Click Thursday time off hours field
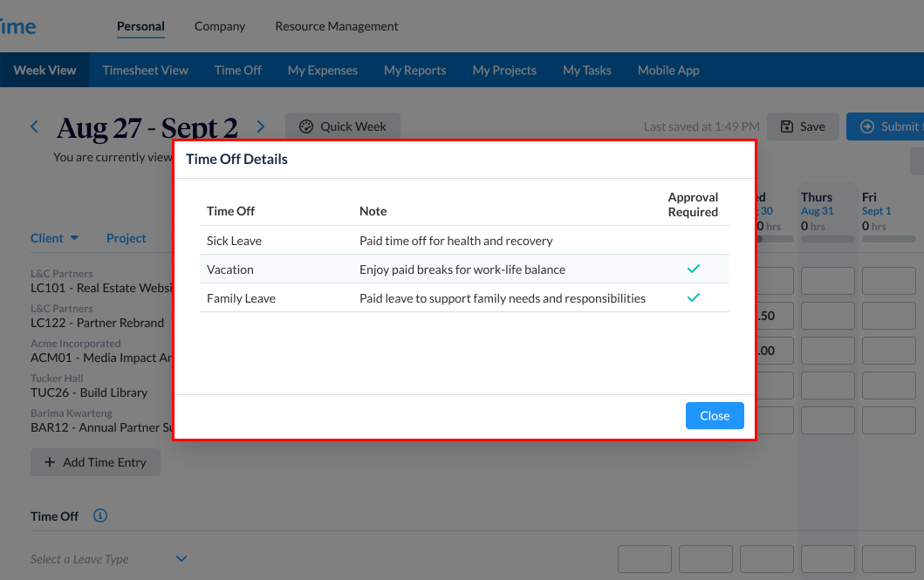The height and width of the screenshot is (580, 924). tap(827, 559)
